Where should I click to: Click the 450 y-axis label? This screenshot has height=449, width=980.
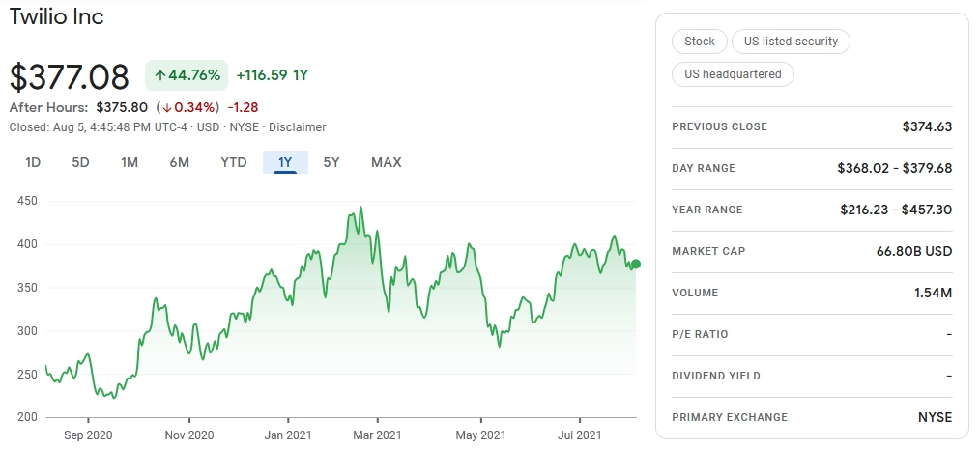coord(27,201)
